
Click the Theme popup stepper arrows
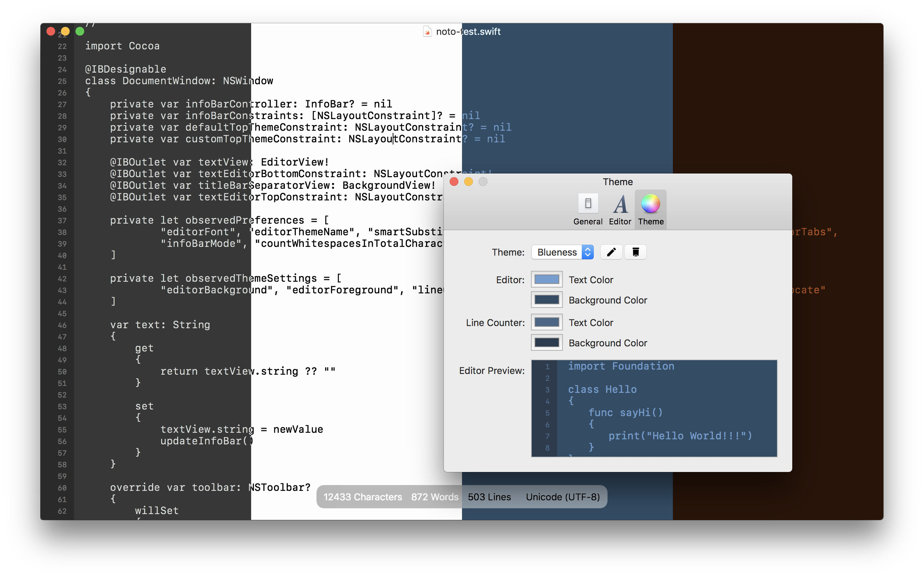point(587,252)
